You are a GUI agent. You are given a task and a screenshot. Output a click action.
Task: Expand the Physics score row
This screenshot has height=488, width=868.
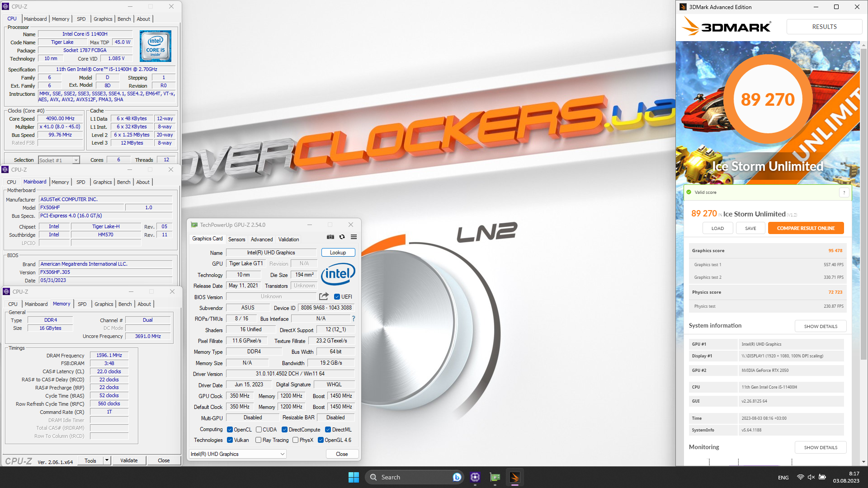(x=767, y=292)
